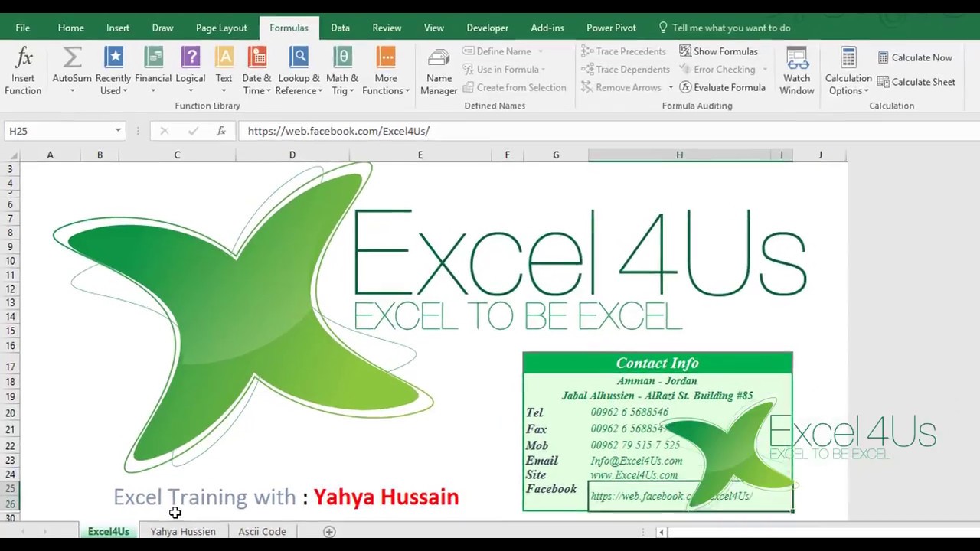Click the Contact Info header cell
980x551 pixels.
point(658,363)
